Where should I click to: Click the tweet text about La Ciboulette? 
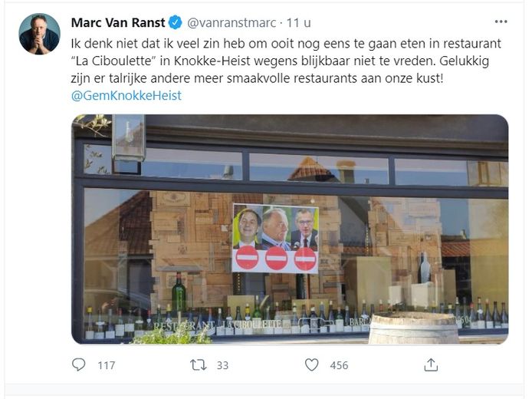pos(286,61)
